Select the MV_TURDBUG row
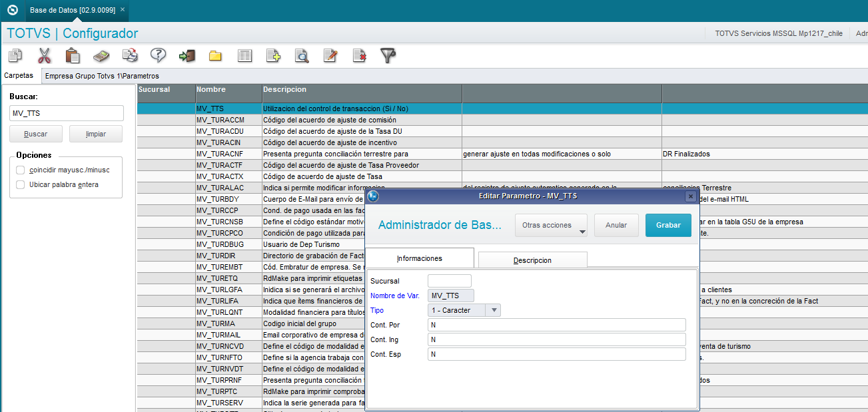This screenshot has height=412, width=868. 251,244
